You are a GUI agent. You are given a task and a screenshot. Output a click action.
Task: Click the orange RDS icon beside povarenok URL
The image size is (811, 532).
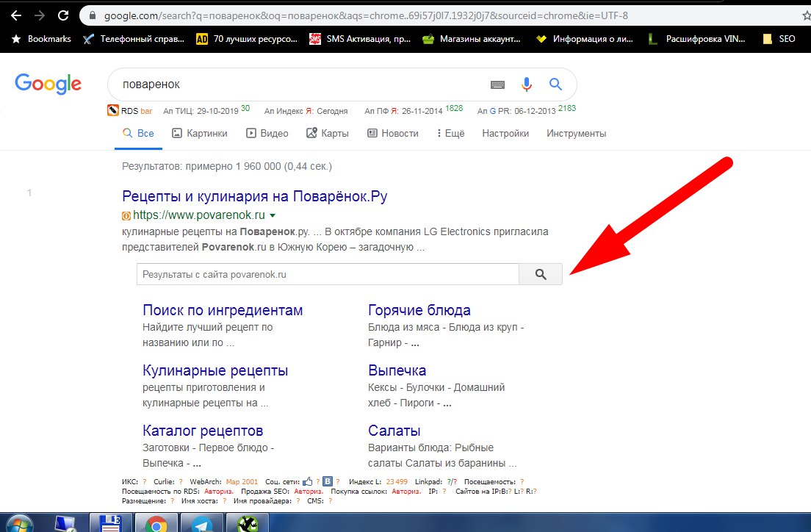pos(126,216)
